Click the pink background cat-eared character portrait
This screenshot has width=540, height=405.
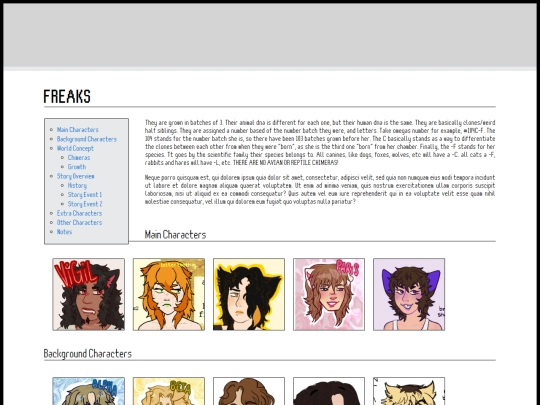click(329, 294)
